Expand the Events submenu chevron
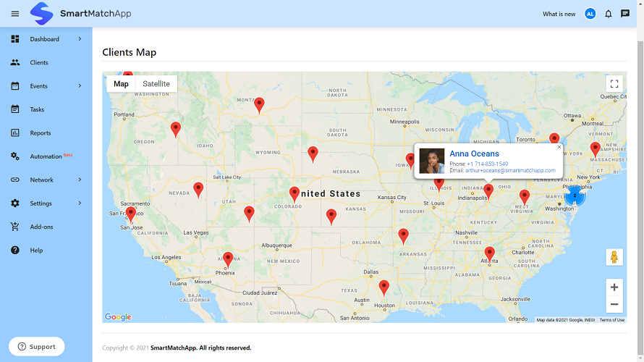Screen dimensions: 644x362 [80, 86]
